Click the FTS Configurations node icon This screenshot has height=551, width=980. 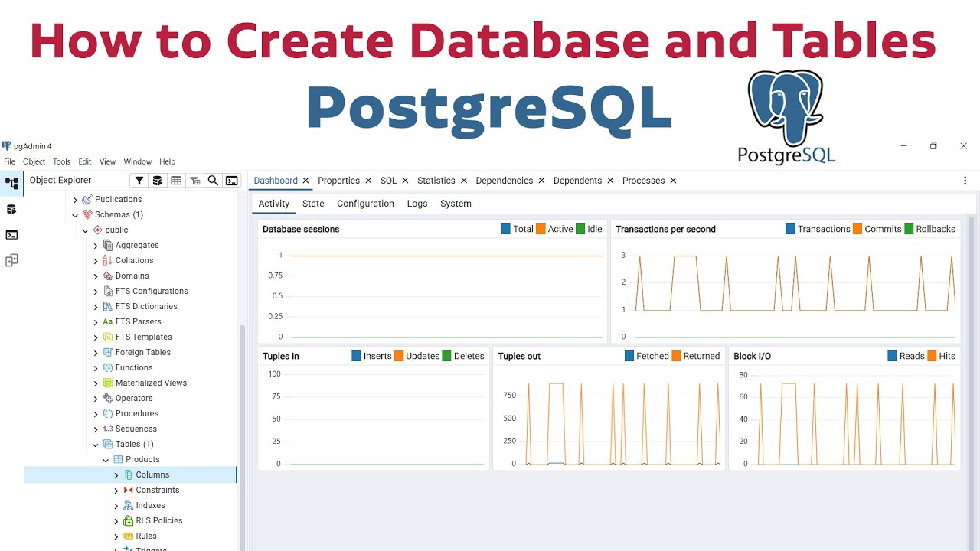point(108,291)
